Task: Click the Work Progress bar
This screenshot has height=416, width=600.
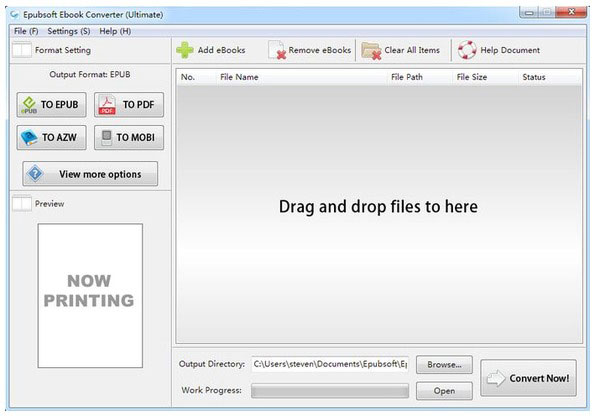Action: [x=330, y=391]
